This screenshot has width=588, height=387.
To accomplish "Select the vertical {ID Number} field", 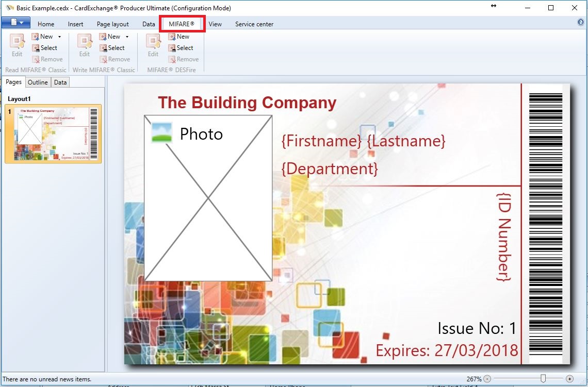I will click(x=504, y=237).
